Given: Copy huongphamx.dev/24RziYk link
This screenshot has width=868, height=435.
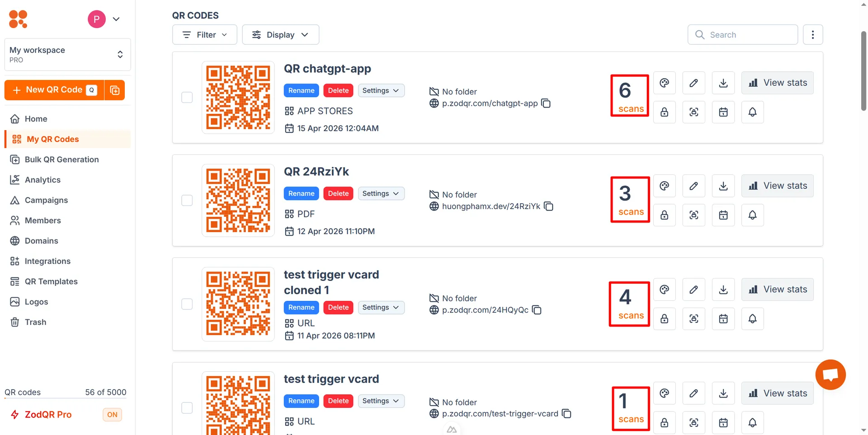Looking at the screenshot, I should (549, 206).
